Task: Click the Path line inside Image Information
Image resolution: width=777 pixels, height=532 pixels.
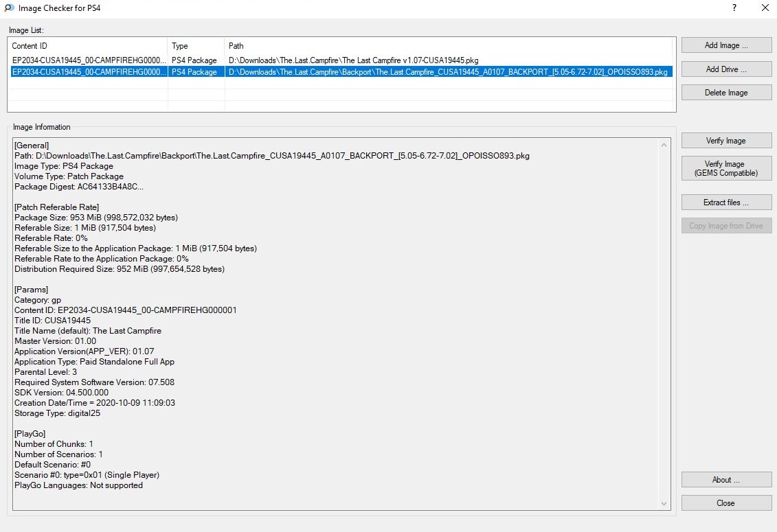Action: pyautogui.click(x=272, y=156)
